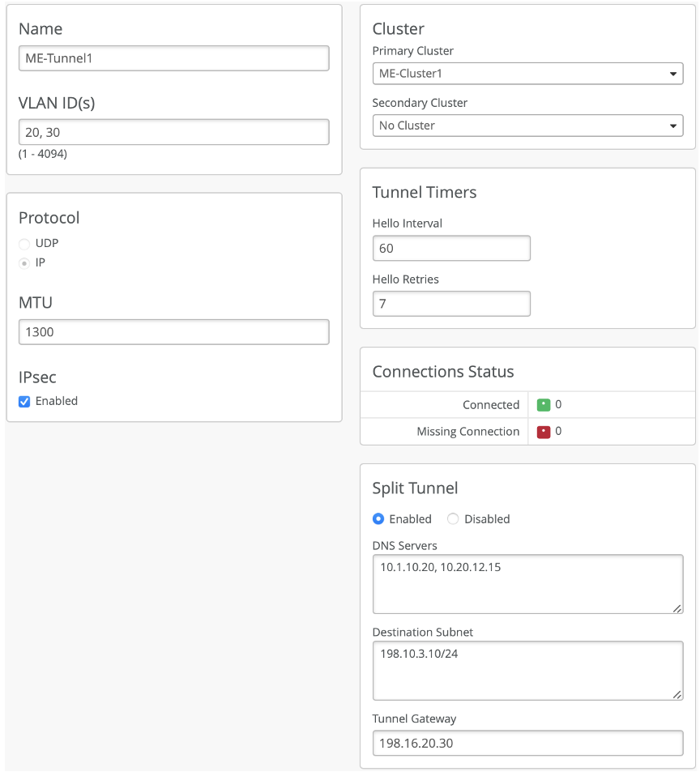Click the MTU input field
This screenshot has height=776, width=700.
pos(173,332)
